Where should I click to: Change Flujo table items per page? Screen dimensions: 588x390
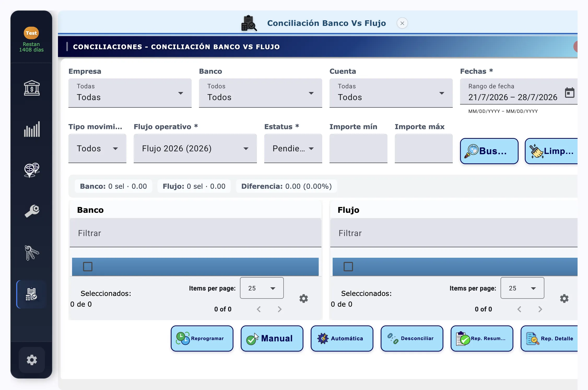click(x=522, y=288)
